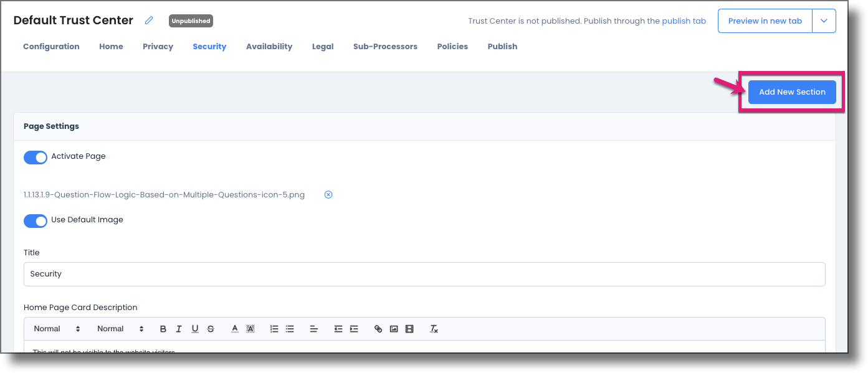Click the Page Settings heading
This screenshot has width=868, height=373.
(x=51, y=126)
